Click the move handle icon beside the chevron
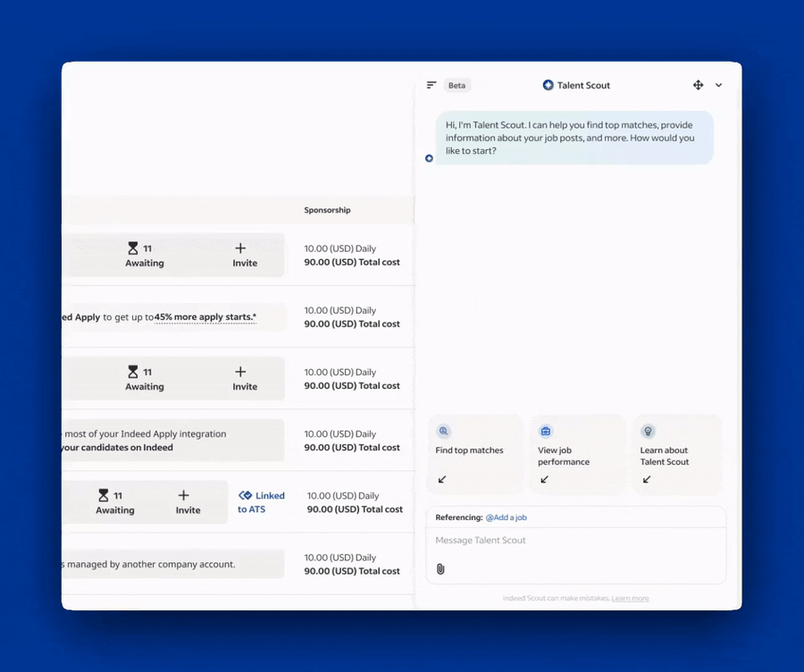 click(699, 84)
